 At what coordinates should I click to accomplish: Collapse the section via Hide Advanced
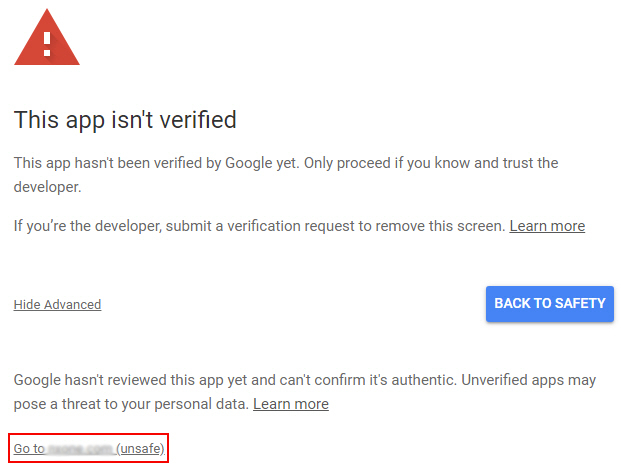[57, 305]
